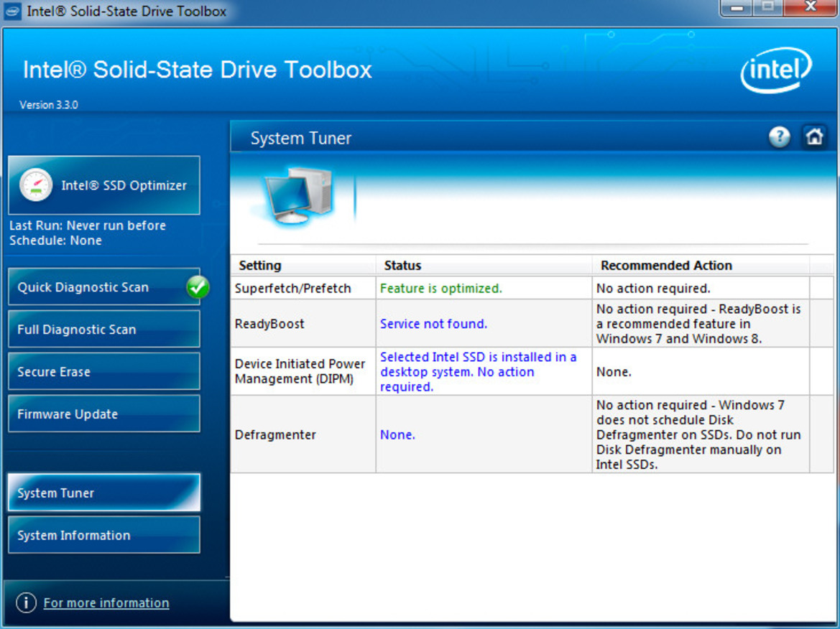Image resolution: width=840 pixels, height=629 pixels.
Task: Run the Intel SSD Optimizer
Action: (104, 185)
